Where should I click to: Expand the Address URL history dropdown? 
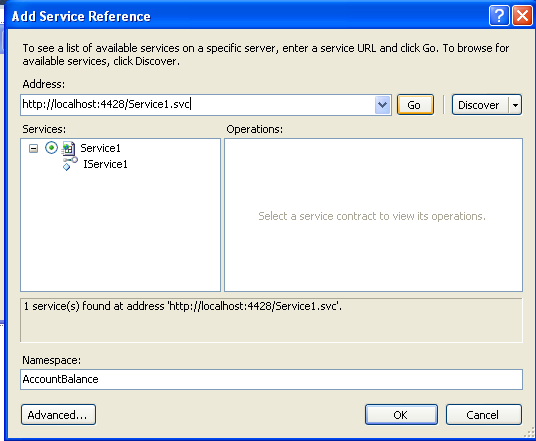pos(383,105)
